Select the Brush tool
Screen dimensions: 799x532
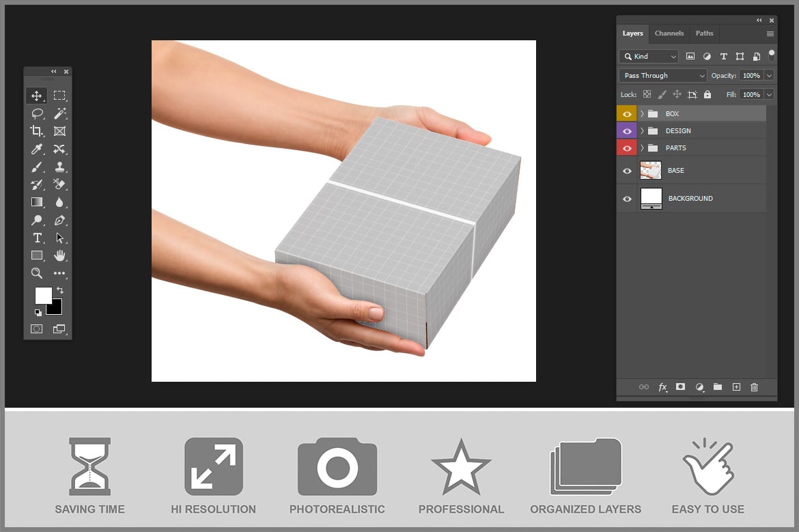coord(37,167)
